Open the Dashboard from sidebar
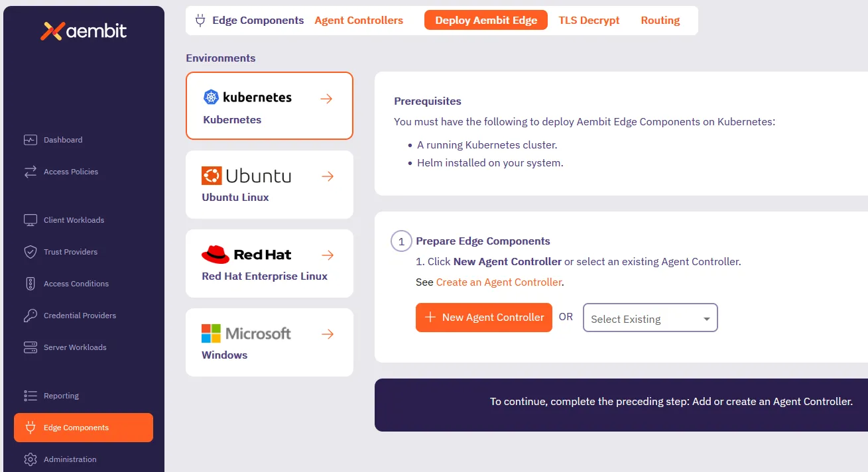Viewport: 868px width, 472px height. click(x=62, y=140)
